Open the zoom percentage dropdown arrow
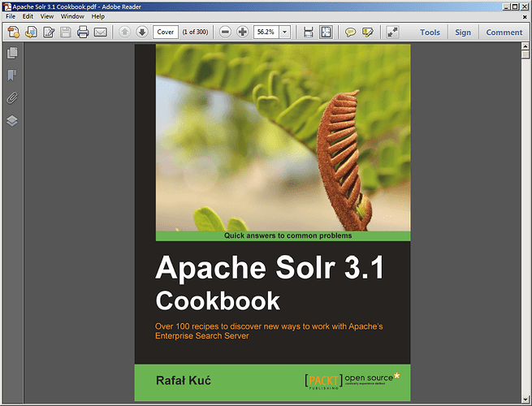This screenshot has height=406, width=532. [x=285, y=32]
